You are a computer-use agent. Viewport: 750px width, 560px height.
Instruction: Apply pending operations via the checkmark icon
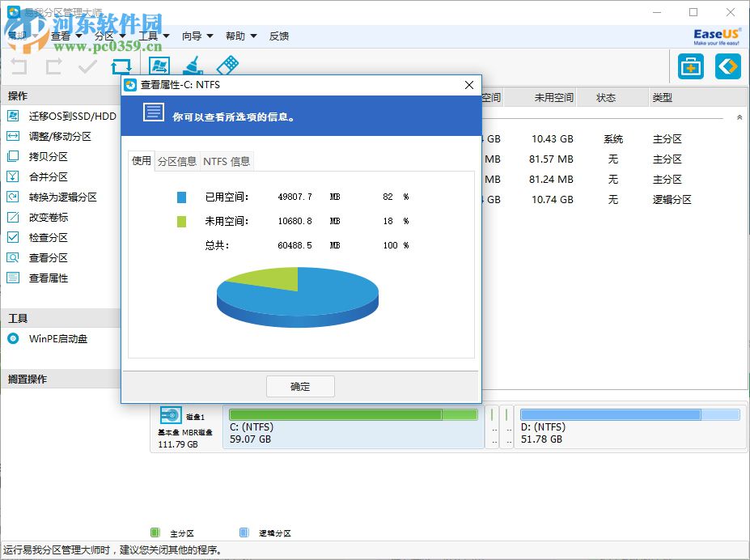point(87,66)
